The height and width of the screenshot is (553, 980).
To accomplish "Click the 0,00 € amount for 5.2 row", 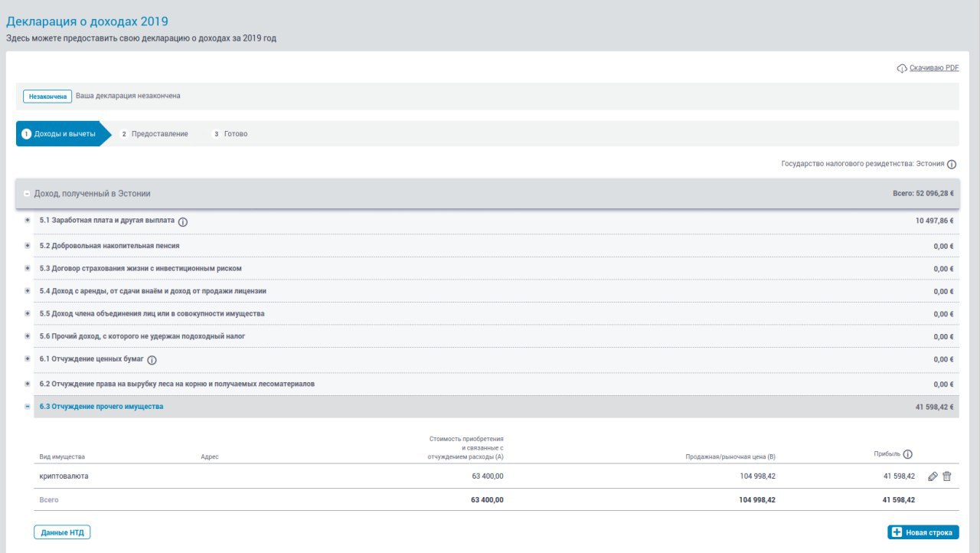I will click(x=943, y=246).
